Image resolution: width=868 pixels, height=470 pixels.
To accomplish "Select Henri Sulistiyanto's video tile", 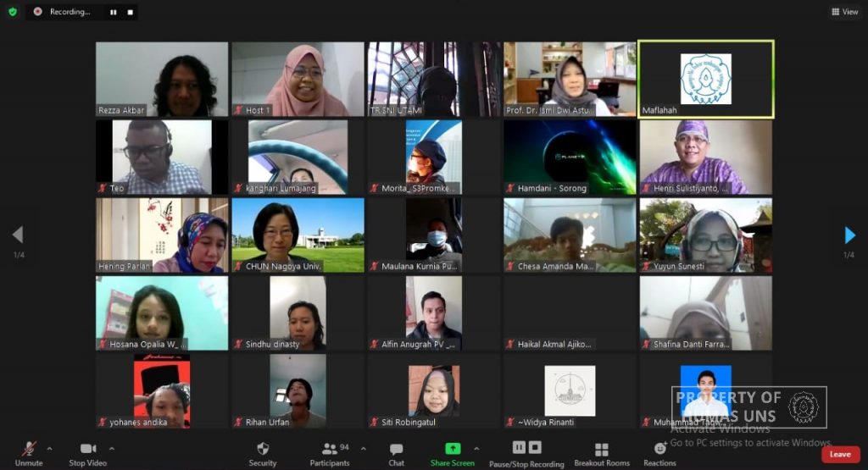I will pyautogui.click(x=706, y=157).
